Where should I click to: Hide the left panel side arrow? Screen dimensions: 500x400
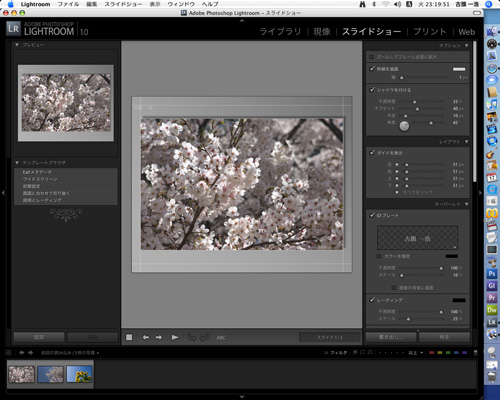3,193
